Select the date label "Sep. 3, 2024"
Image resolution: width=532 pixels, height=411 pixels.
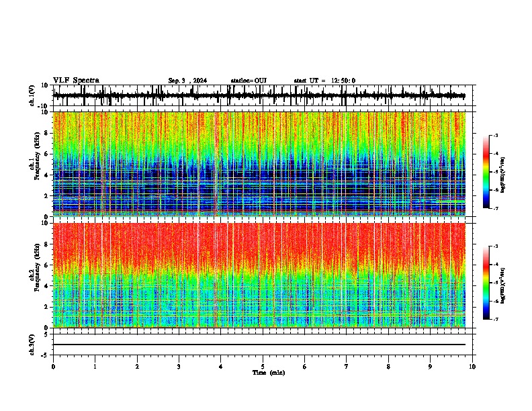tap(187, 81)
